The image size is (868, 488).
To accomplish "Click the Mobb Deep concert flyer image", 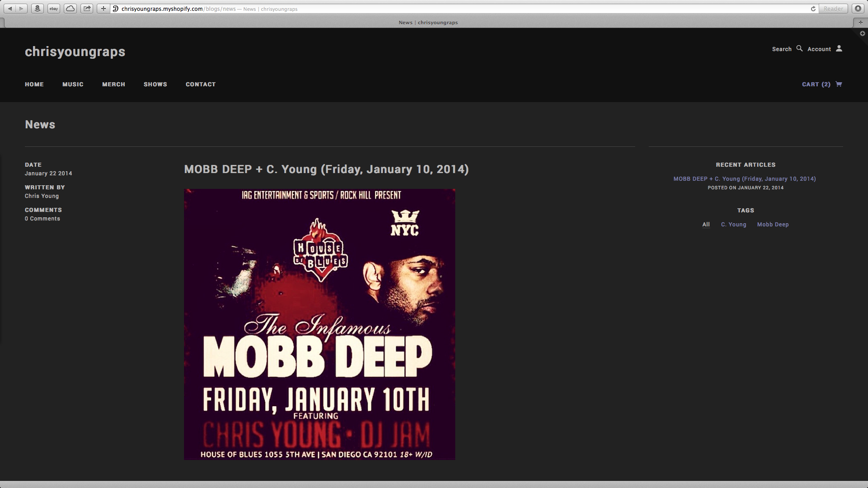I will click(320, 324).
